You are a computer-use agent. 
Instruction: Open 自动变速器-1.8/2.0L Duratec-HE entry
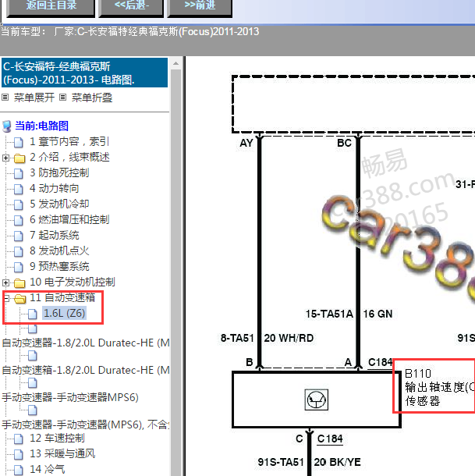coord(86,343)
